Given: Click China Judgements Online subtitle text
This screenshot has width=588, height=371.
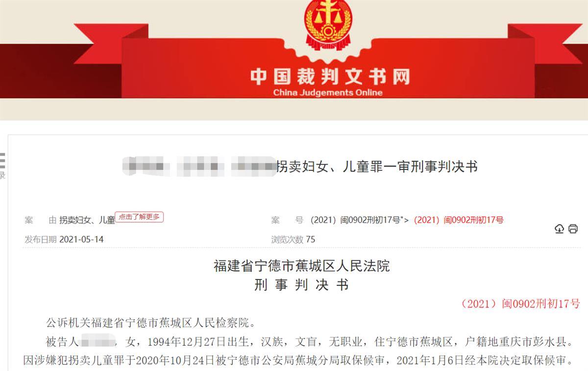Looking at the screenshot, I should pos(328,93).
